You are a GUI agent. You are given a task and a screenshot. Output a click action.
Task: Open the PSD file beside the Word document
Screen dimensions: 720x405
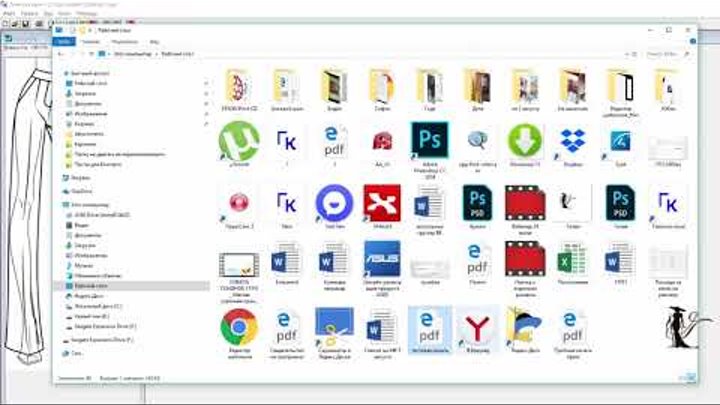(477, 203)
